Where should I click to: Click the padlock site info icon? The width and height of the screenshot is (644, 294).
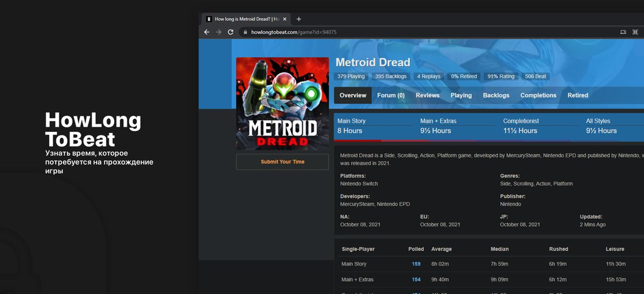click(245, 32)
